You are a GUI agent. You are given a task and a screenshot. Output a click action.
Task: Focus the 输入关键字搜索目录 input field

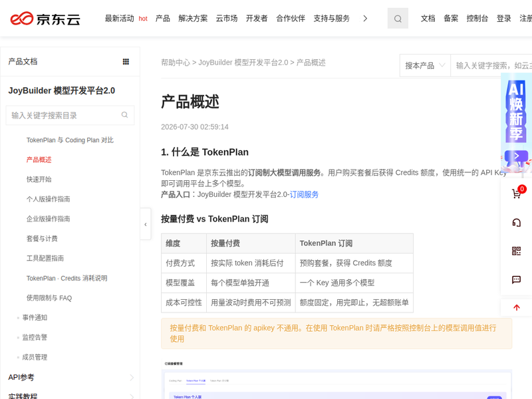(x=70, y=115)
